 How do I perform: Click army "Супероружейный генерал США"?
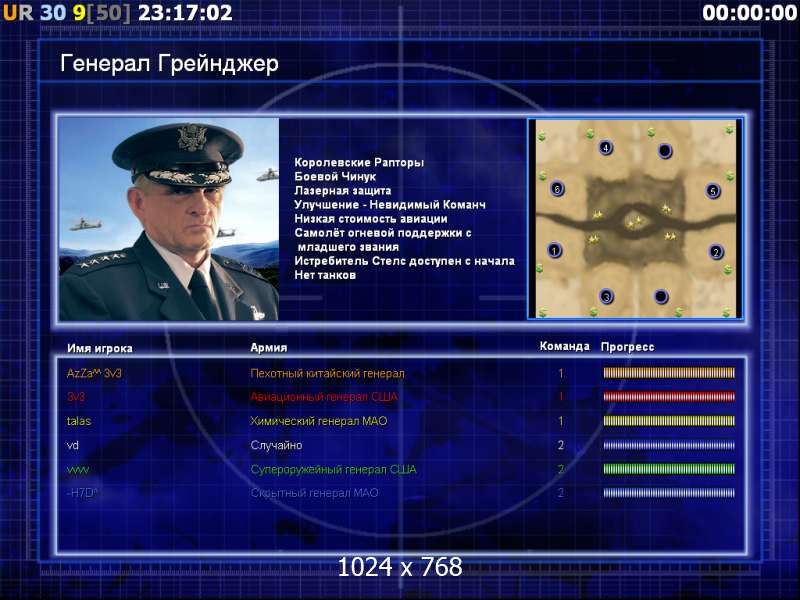coord(333,469)
